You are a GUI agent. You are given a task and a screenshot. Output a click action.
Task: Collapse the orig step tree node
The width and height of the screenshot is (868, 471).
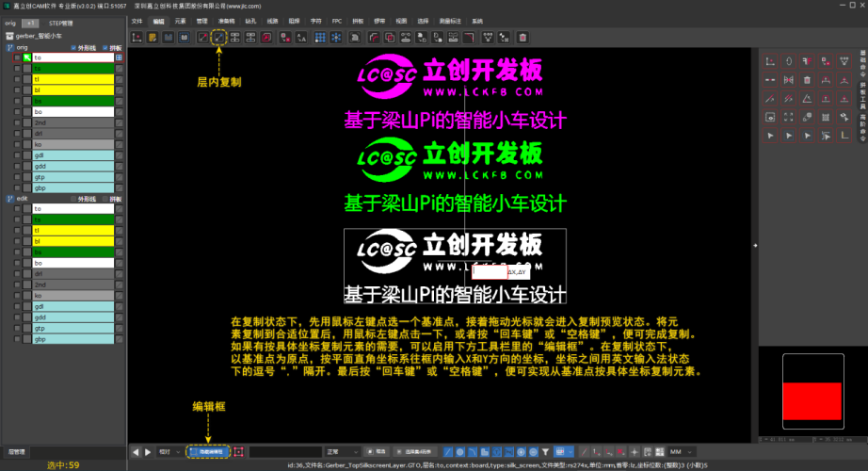pyautogui.click(x=9, y=48)
